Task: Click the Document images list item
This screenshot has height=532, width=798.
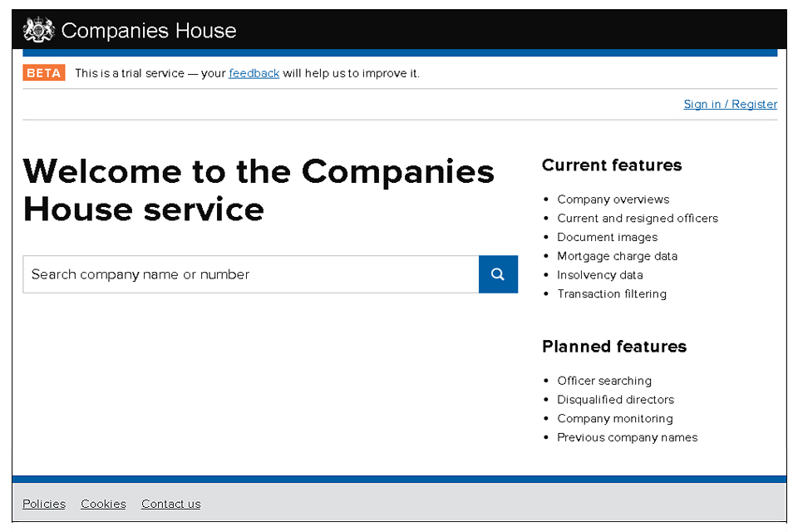Action: [x=607, y=238]
